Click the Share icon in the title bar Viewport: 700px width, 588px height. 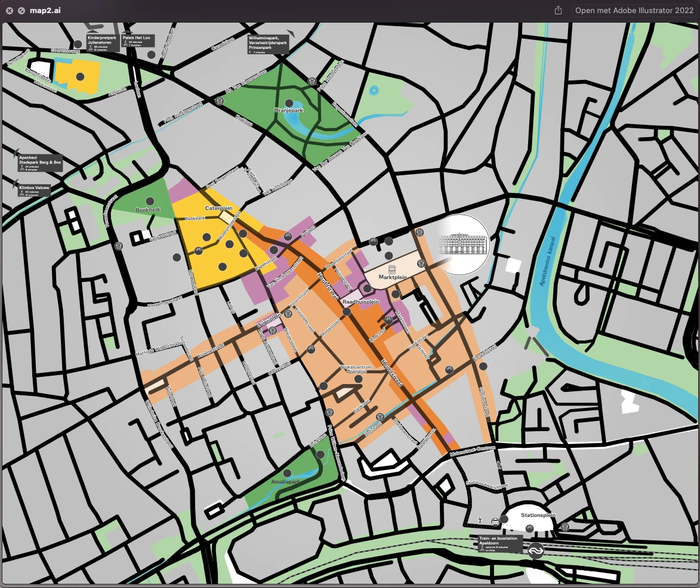558,10
